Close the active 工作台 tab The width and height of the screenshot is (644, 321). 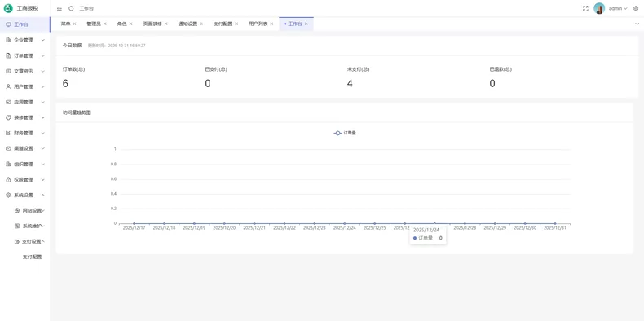click(306, 24)
